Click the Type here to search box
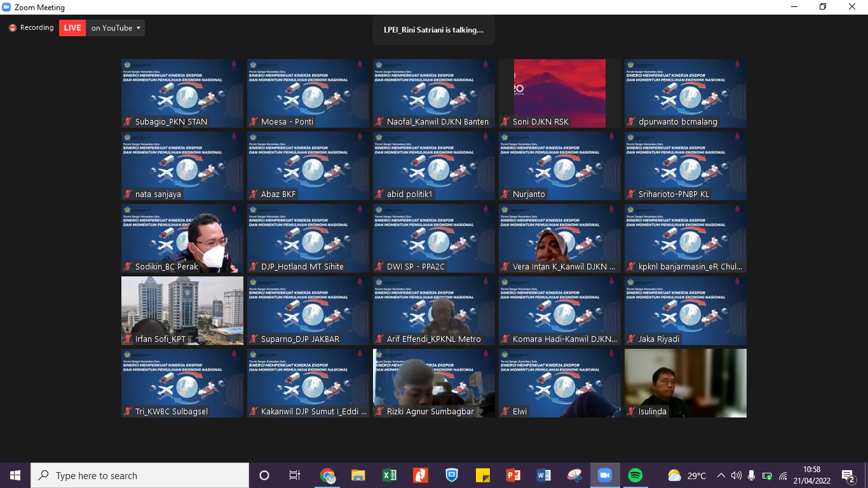Screen dimensions: 868x488 click(140, 475)
